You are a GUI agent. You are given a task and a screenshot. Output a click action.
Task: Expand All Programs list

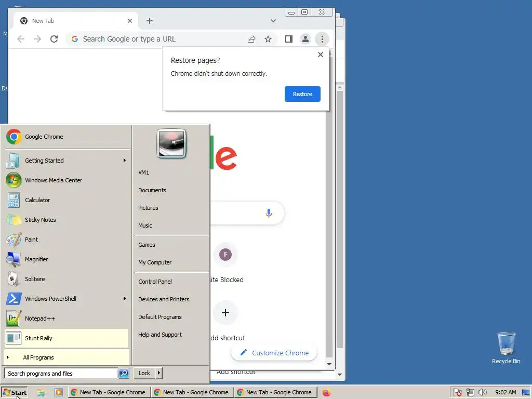(x=66, y=357)
